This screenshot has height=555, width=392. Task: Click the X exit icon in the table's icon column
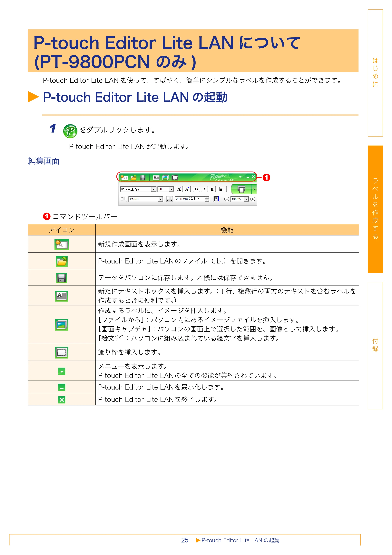click(62, 400)
